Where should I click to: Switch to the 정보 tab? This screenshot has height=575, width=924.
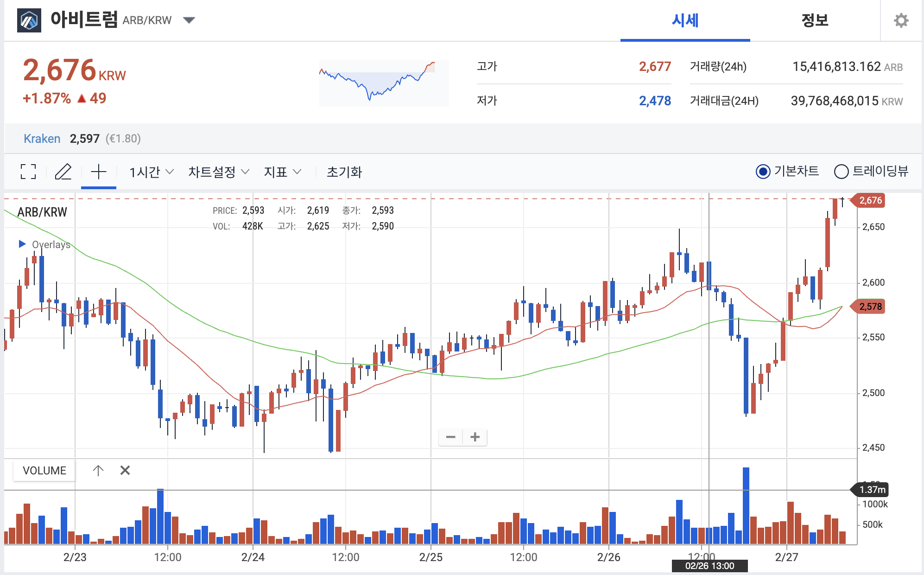click(815, 20)
